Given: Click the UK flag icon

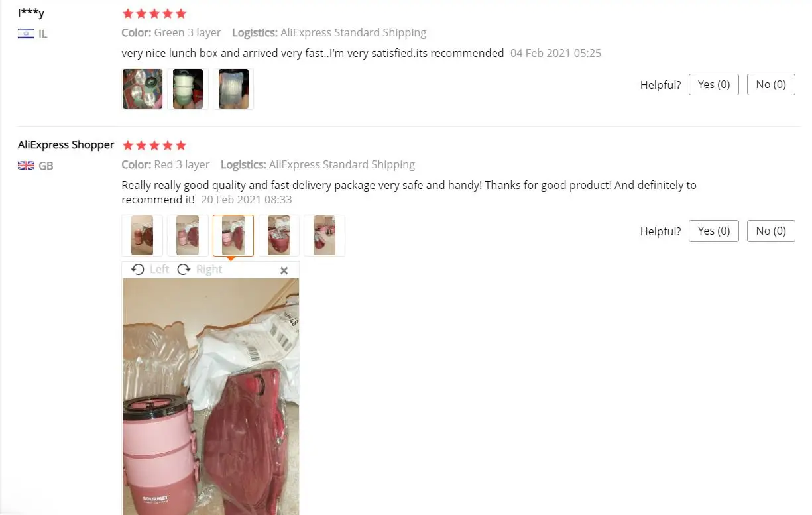Looking at the screenshot, I should point(26,166).
